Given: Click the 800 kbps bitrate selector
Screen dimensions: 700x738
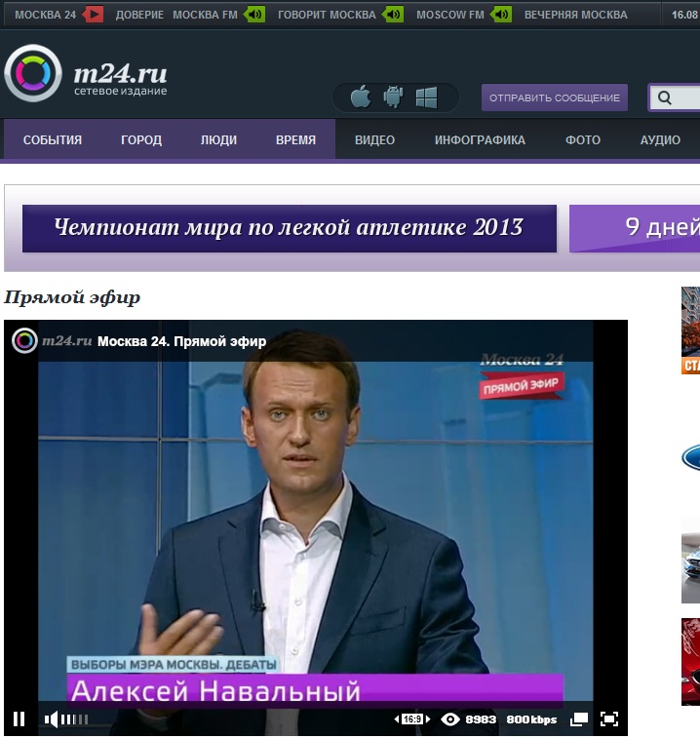Looking at the screenshot, I should [x=531, y=719].
